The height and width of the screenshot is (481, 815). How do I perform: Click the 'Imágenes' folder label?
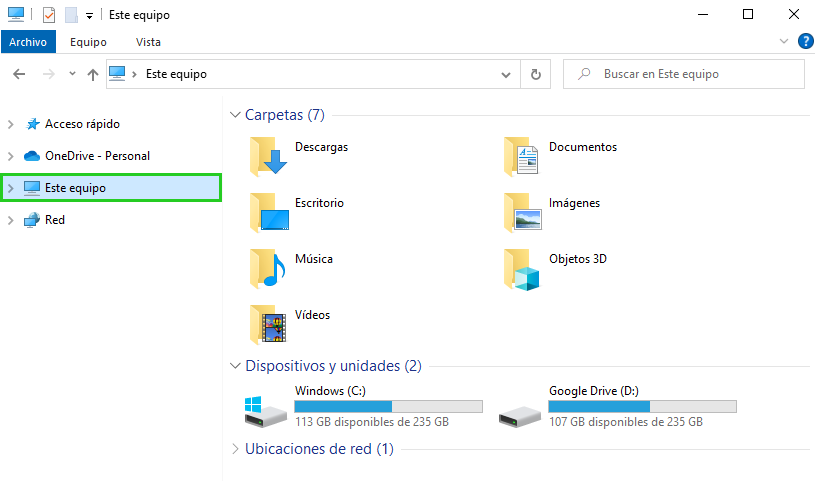574,203
